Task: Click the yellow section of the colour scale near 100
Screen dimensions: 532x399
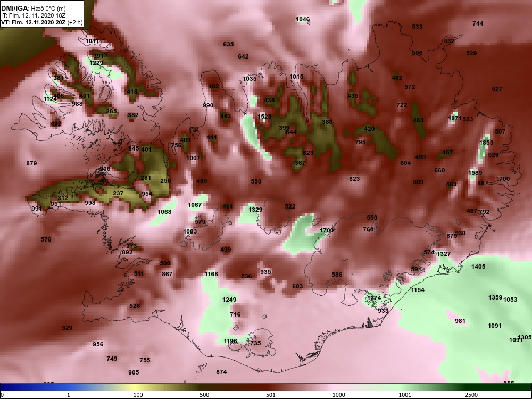Action: [x=136, y=387]
